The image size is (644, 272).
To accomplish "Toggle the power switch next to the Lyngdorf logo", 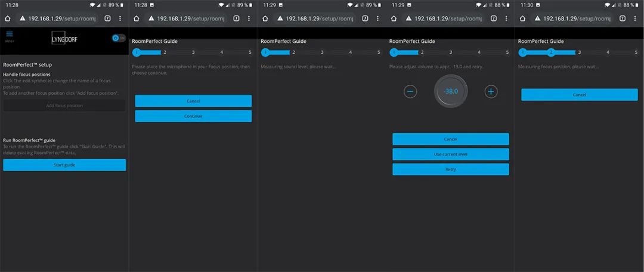I will [118, 38].
